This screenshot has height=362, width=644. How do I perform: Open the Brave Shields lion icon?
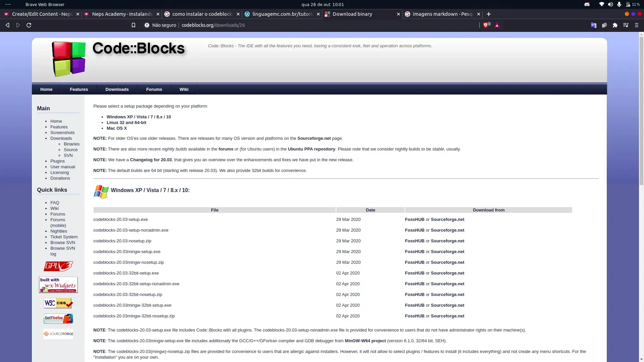click(486, 25)
